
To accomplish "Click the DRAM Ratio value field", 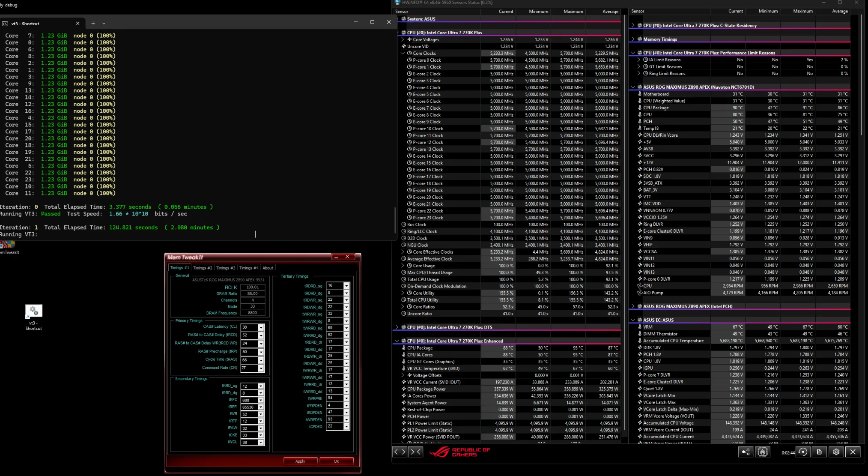I will (x=253, y=293).
